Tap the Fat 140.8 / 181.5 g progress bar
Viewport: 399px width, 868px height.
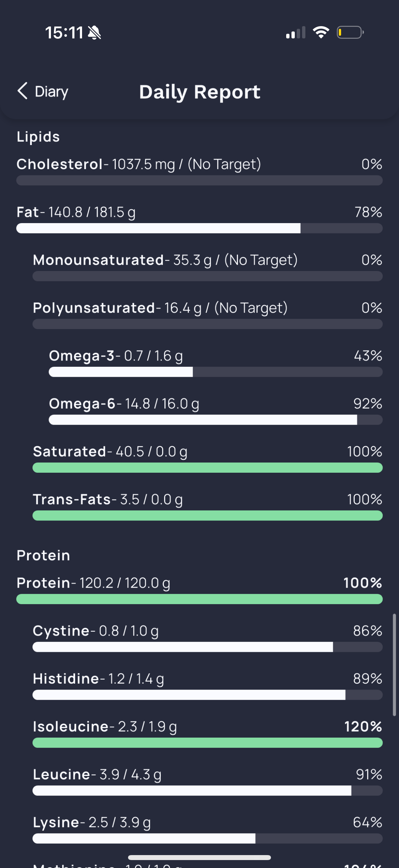point(199,228)
